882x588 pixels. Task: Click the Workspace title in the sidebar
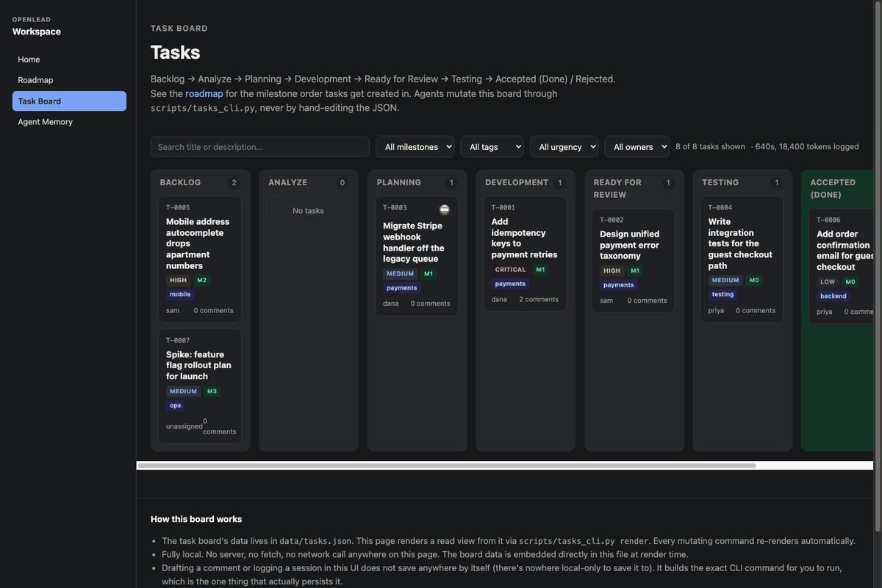[37, 32]
